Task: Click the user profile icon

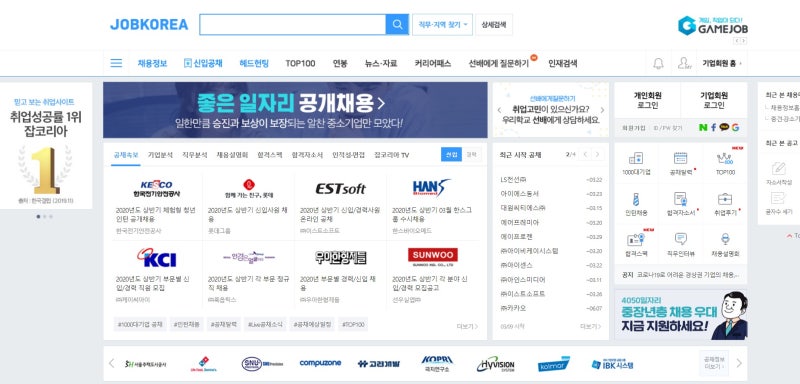Action: coord(684,63)
